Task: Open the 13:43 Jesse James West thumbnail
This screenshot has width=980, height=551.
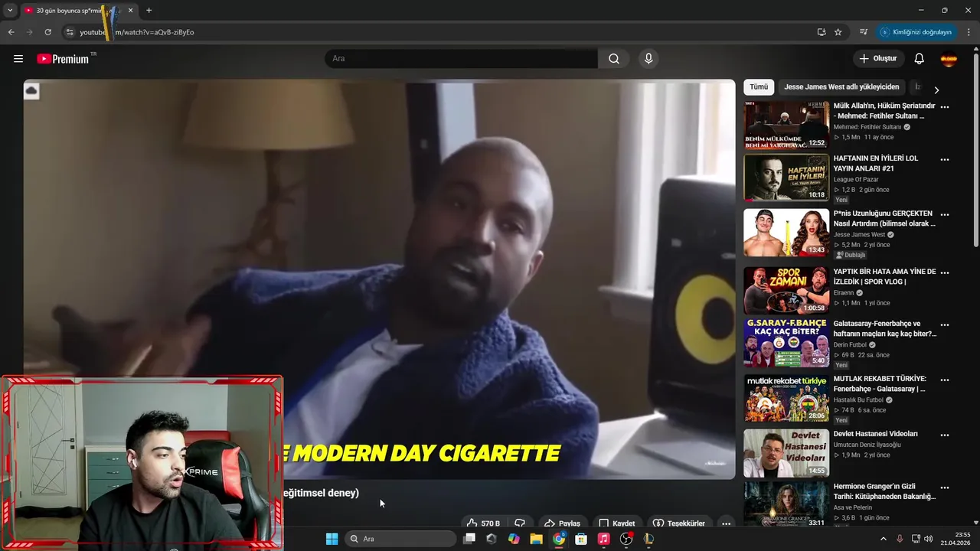Action: (x=786, y=233)
